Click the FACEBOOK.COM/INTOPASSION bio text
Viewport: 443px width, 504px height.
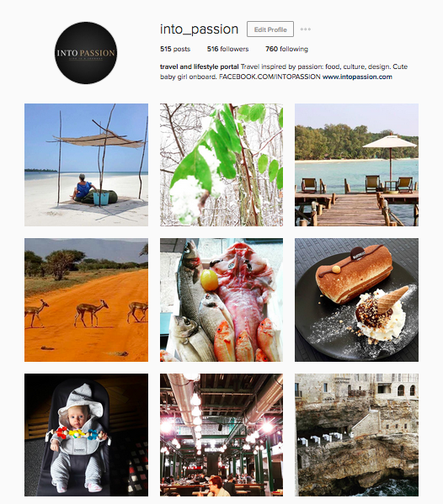click(x=270, y=77)
